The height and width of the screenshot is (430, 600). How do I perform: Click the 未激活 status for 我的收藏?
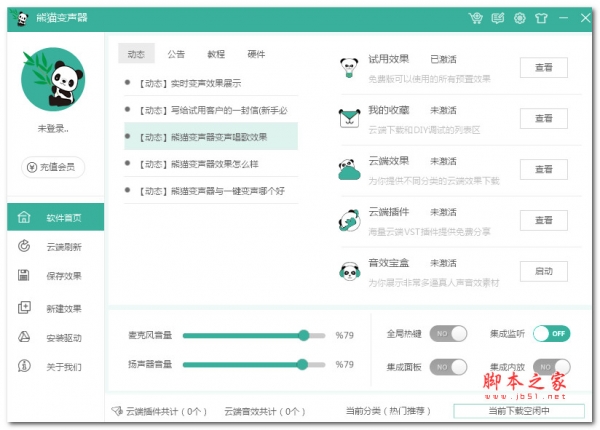click(x=443, y=111)
